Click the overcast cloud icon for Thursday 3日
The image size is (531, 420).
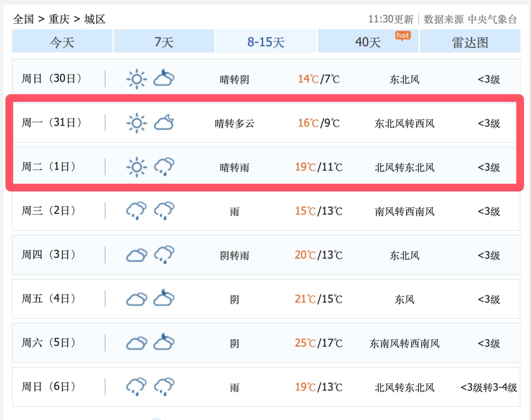(x=137, y=255)
